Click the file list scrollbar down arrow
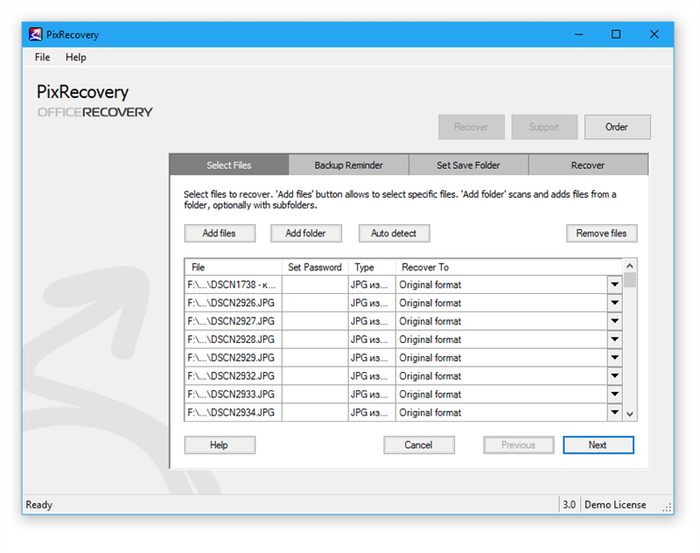 point(630,414)
